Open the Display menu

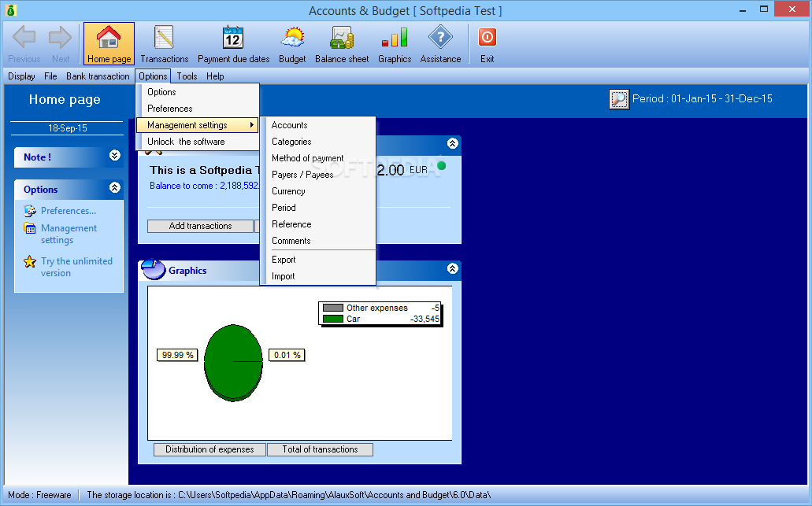21,76
